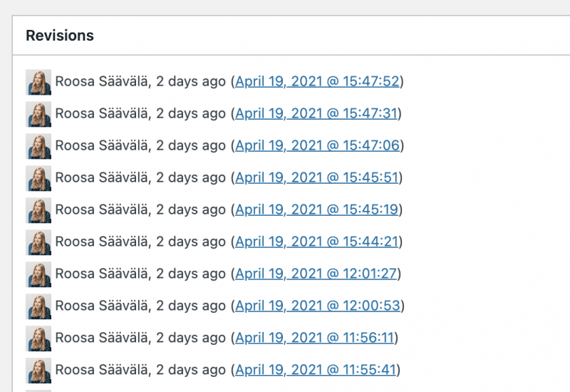Open revision from April 19, 2021 @ 15:44:21
Image resolution: width=570 pixels, height=392 pixels.
tap(316, 242)
